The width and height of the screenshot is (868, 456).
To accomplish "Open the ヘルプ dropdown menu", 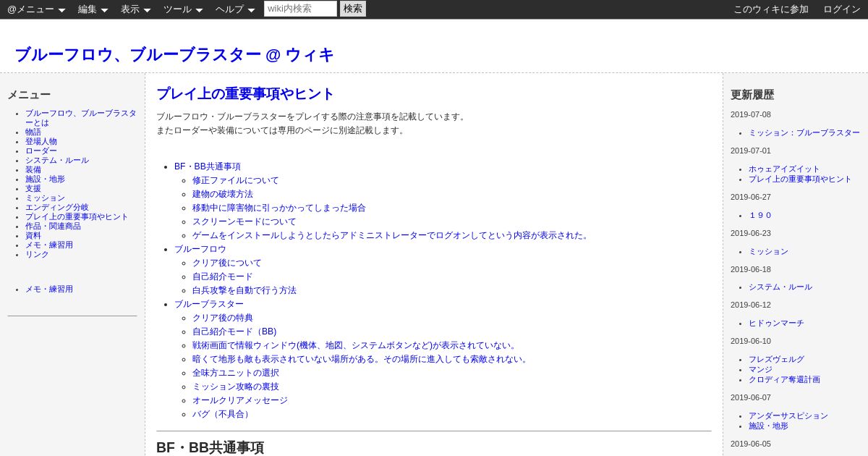I will [x=235, y=9].
